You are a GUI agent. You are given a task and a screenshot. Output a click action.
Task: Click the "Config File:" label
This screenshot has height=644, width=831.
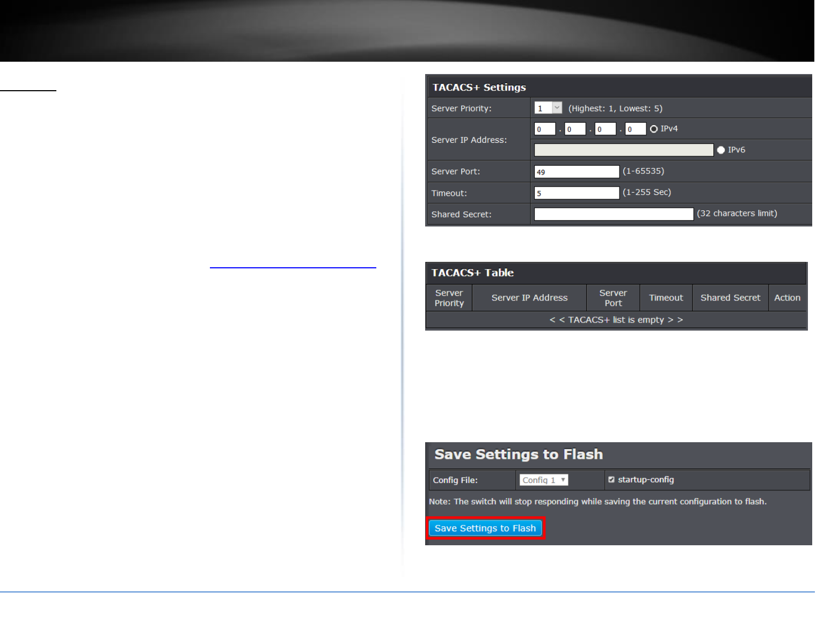455,480
